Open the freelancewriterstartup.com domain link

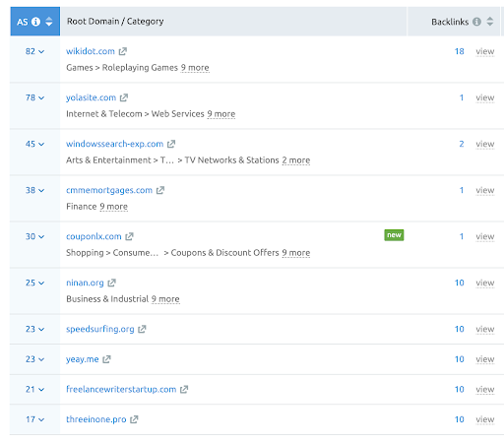point(121,389)
